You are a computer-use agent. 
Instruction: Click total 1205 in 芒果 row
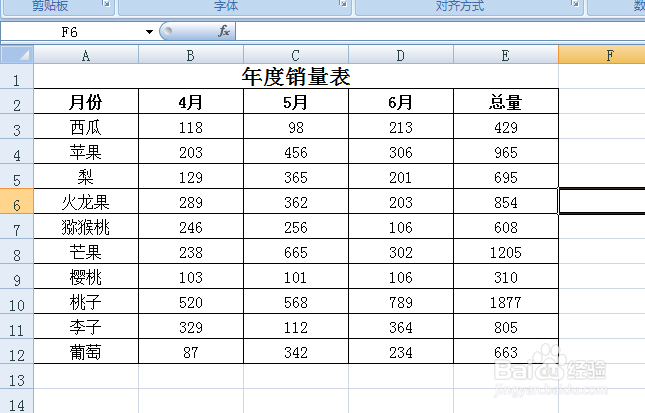[x=506, y=252]
